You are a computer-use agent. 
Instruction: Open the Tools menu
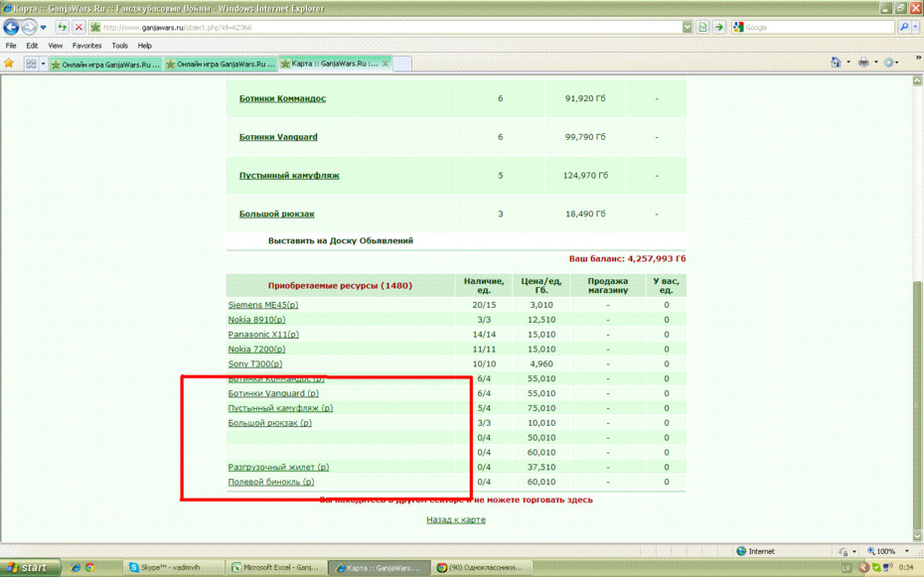click(119, 46)
